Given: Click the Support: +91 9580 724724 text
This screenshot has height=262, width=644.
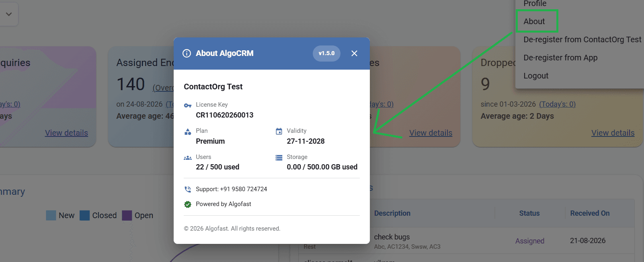Looking at the screenshot, I should (x=232, y=189).
